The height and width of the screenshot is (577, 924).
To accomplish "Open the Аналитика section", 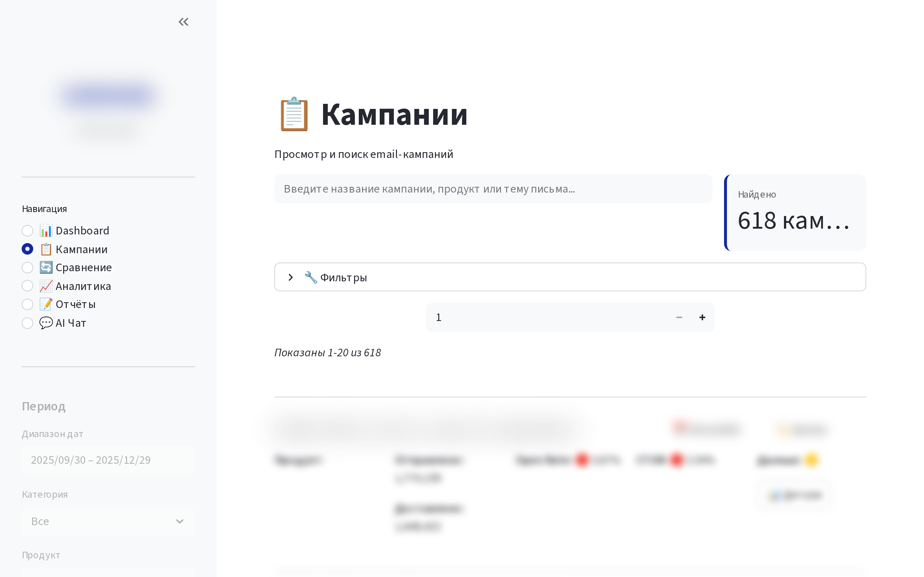I will [x=83, y=286].
